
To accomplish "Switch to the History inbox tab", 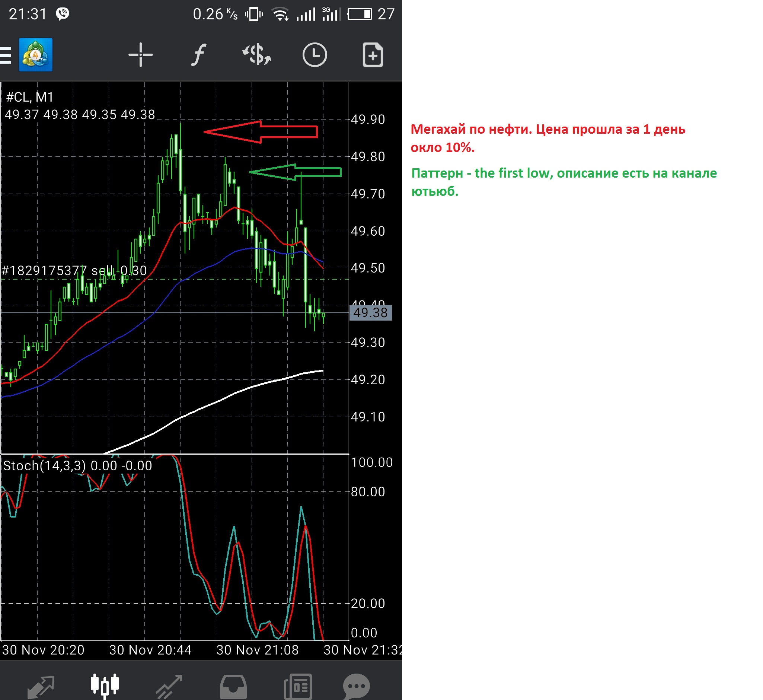I will [233, 686].
